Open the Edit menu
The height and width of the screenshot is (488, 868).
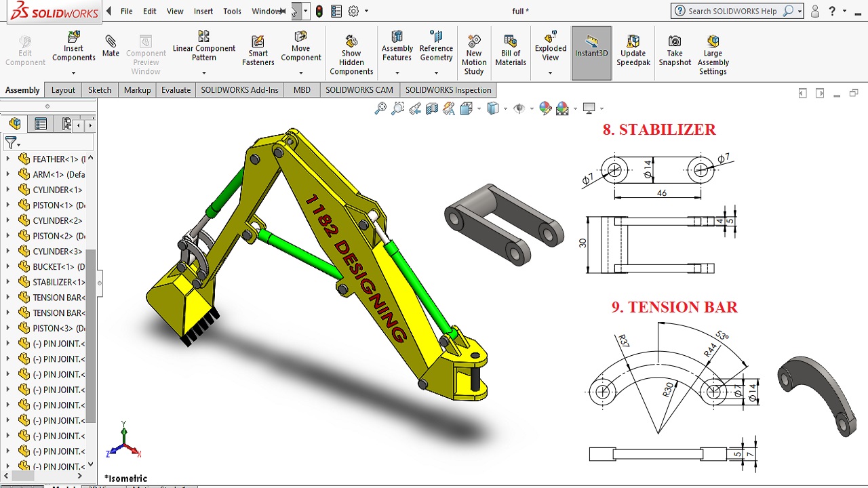(150, 12)
